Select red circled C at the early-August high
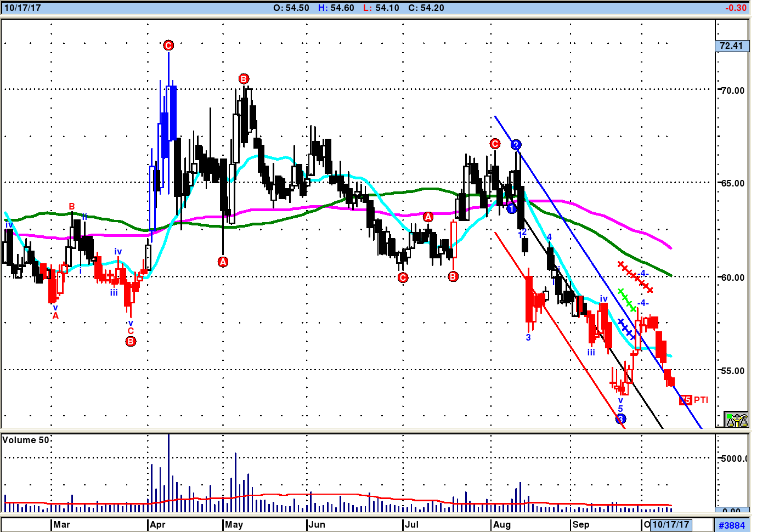The width and height of the screenshot is (768, 532). (x=495, y=144)
